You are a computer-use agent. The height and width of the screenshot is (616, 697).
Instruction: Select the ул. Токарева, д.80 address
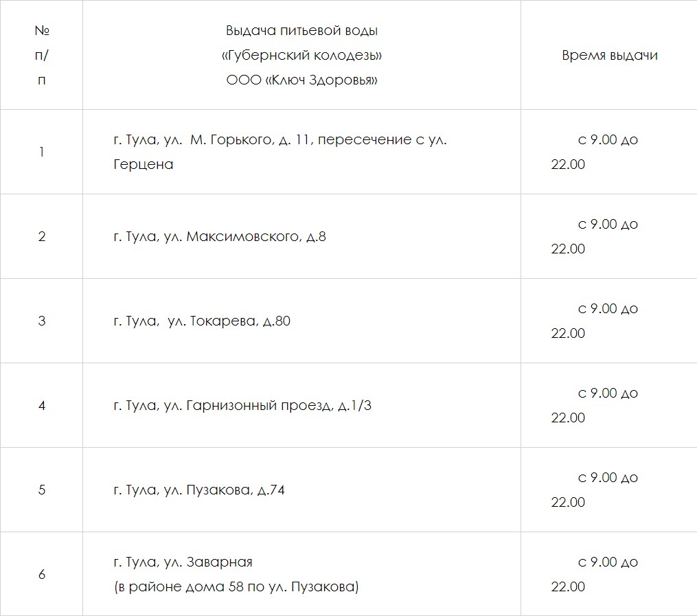pyautogui.click(x=202, y=321)
